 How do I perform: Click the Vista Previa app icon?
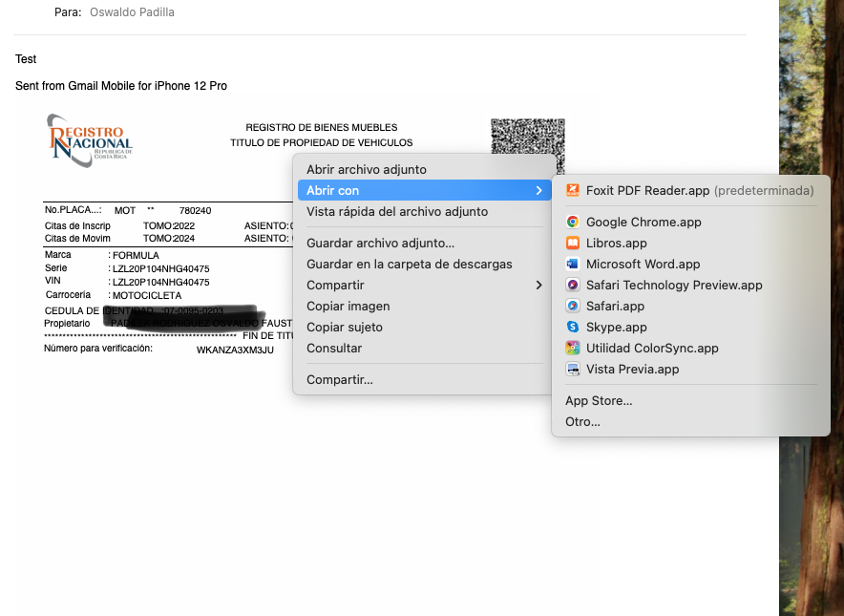click(573, 370)
